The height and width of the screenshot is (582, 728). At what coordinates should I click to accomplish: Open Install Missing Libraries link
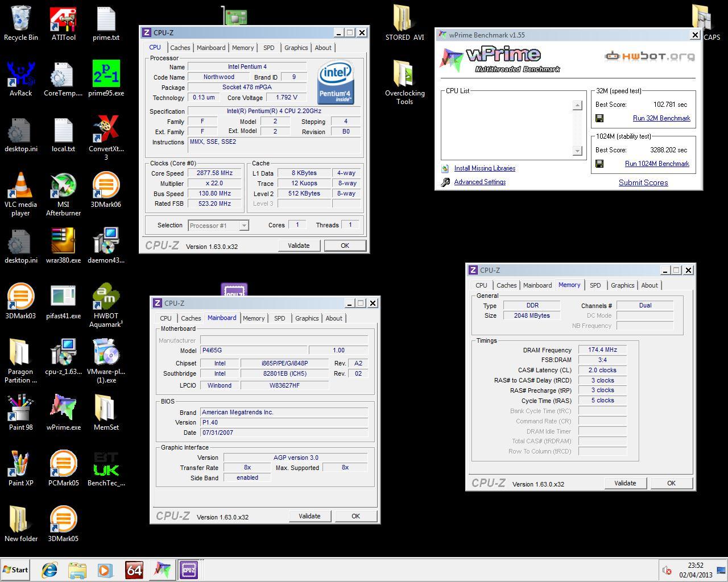485,168
